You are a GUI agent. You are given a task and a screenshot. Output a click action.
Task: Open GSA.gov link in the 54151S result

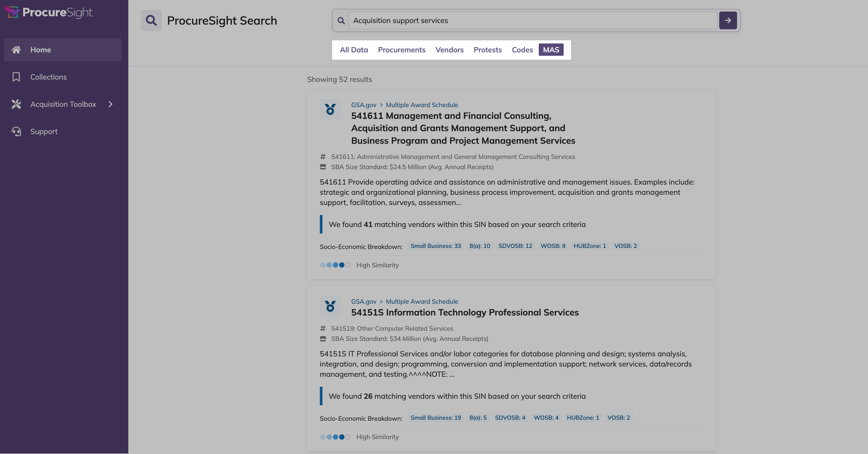(364, 302)
